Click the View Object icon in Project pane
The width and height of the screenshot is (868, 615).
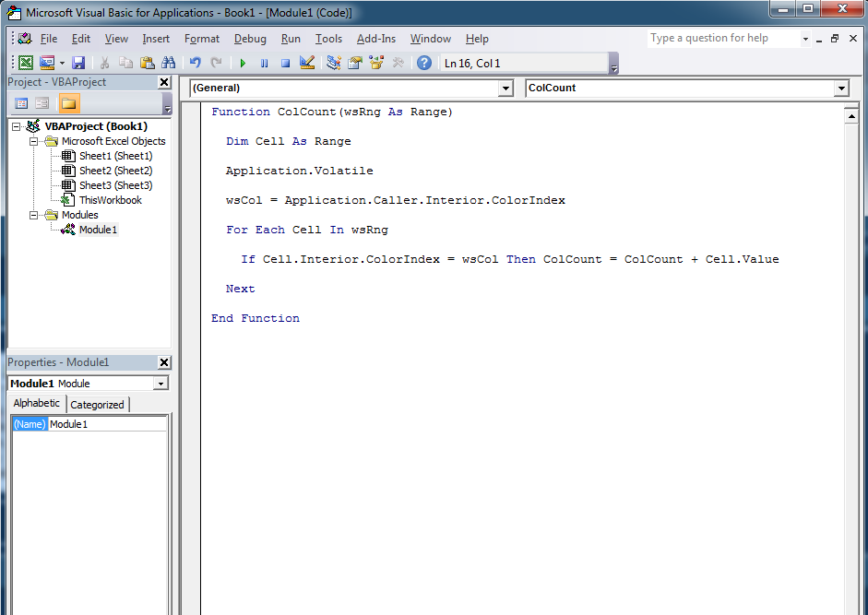click(42, 103)
